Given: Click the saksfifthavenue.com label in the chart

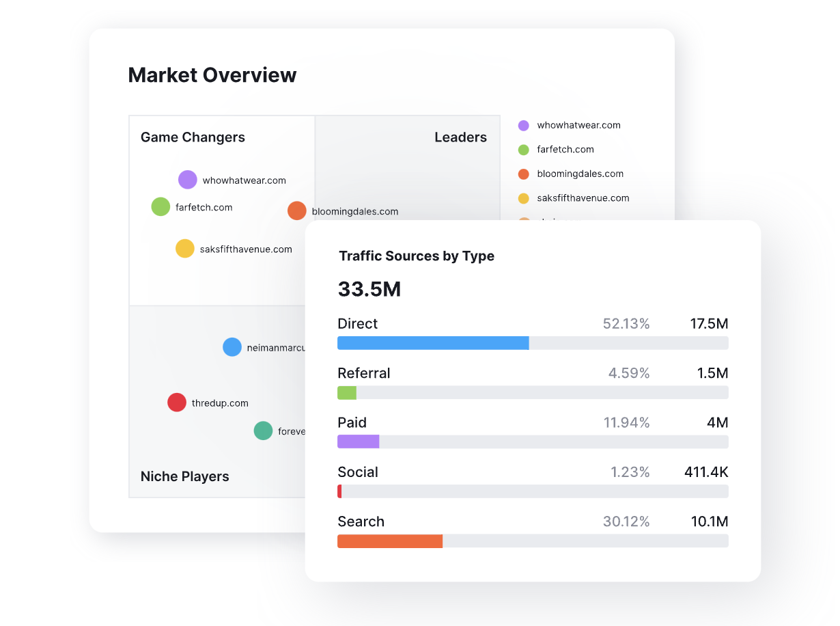Looking at the screenshot, I should click(246, 249).
